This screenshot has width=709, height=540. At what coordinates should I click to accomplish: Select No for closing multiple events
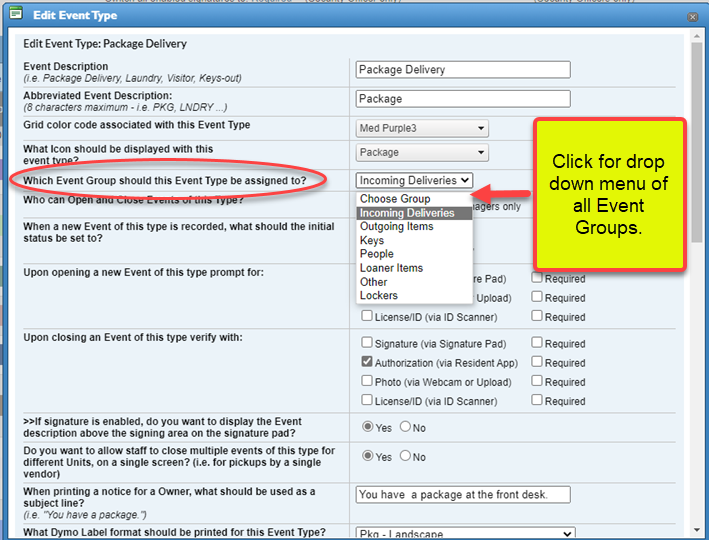(405, 456)
